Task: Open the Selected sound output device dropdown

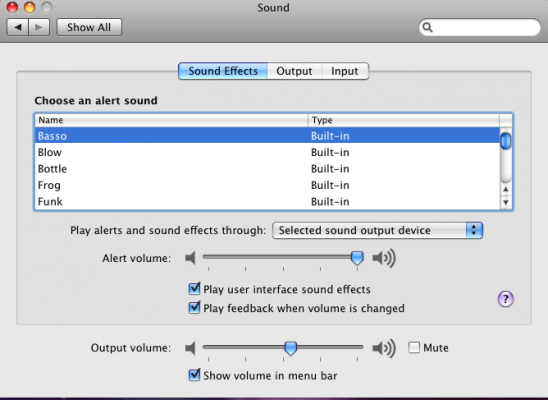Action: pos(377,231)
